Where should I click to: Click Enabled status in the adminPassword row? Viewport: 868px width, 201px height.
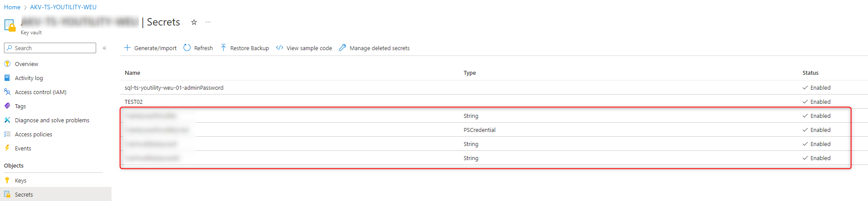pos(817,88)
